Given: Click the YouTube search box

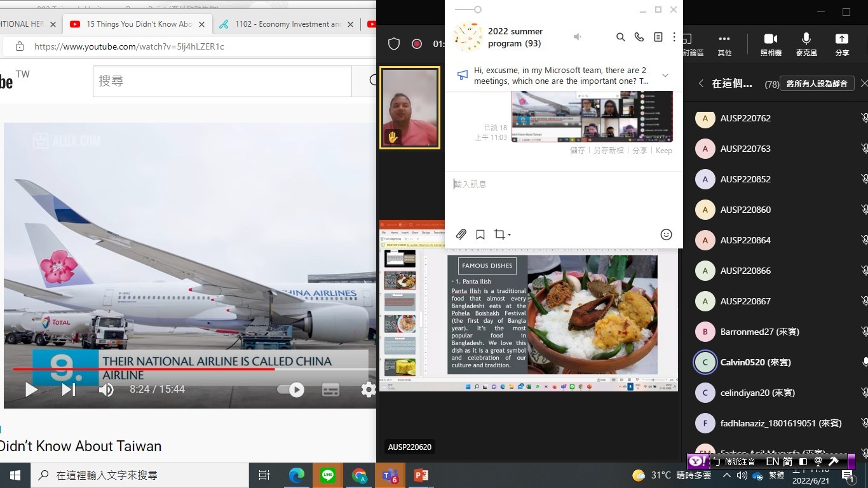Looking at the screenshot, I should coord(222,81).
